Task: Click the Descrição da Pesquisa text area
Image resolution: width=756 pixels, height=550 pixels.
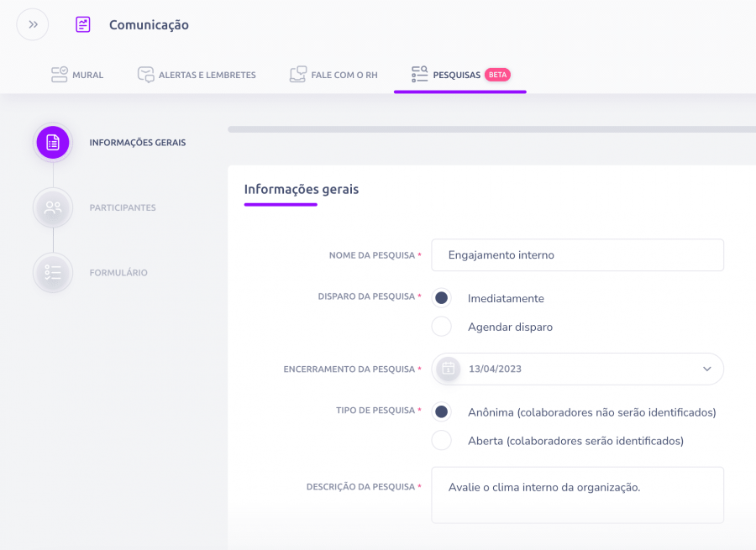Action: point(578,495)
